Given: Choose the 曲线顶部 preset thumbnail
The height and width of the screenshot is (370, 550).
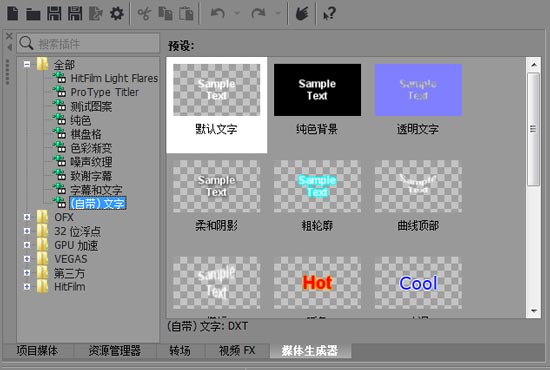Looking at the screenshot, I should tap(418, 186).
